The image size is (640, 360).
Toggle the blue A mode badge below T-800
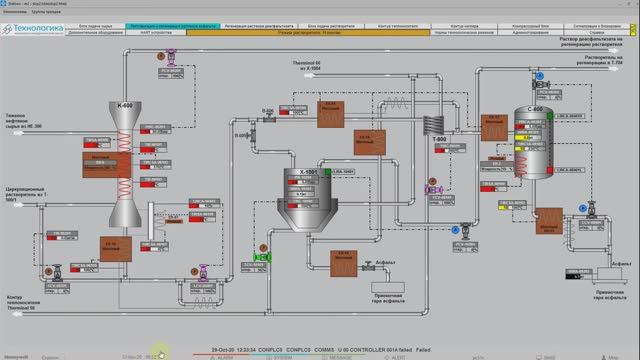pos(456,230)
